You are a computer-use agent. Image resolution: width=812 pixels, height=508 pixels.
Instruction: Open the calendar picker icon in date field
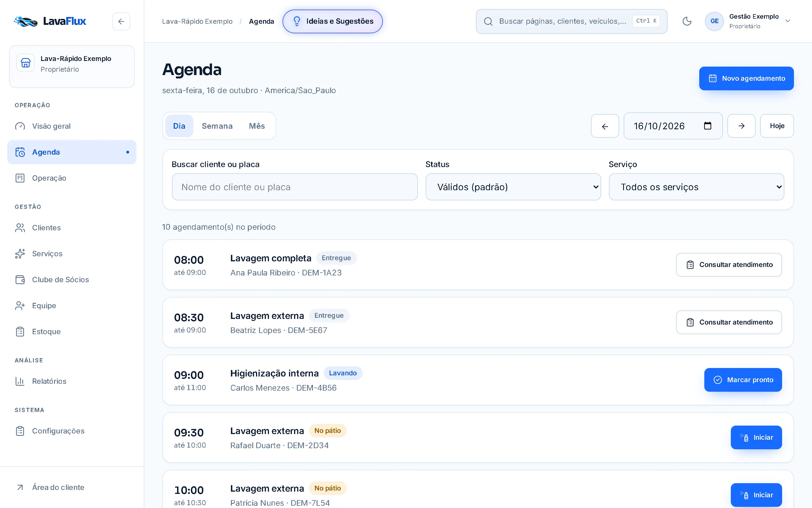point(707,126)
